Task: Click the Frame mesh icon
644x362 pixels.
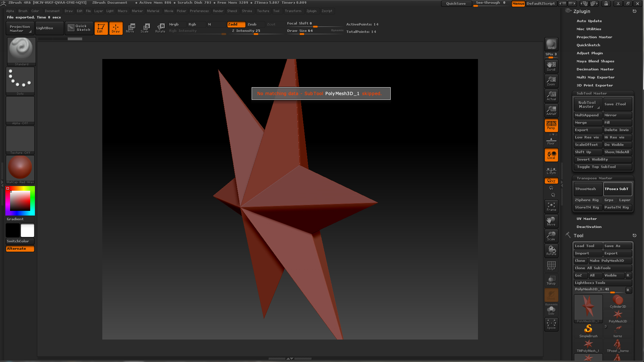Action: coord(551,206)
